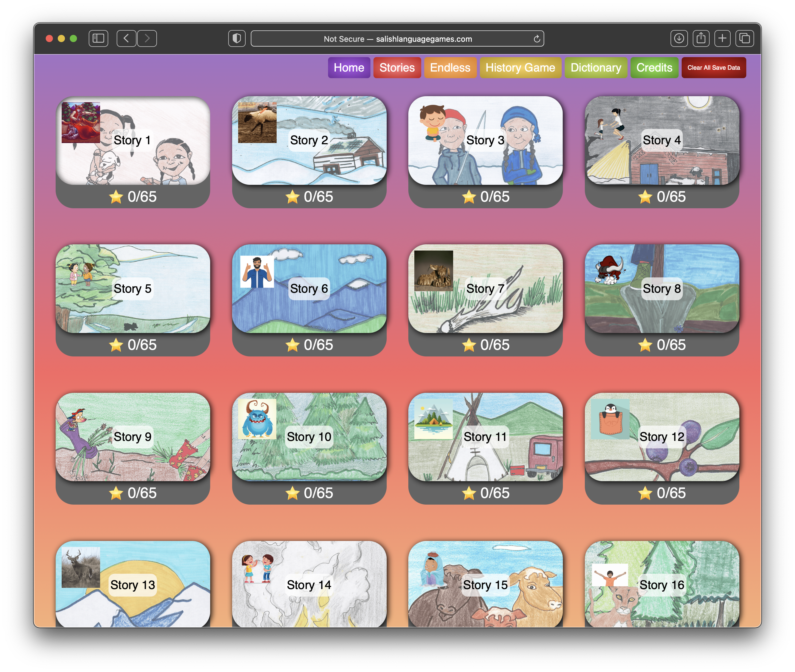The height and width of the screenshot is (672, 795).
Task: Show the tab overview icon
Action: tap(744, 38)
